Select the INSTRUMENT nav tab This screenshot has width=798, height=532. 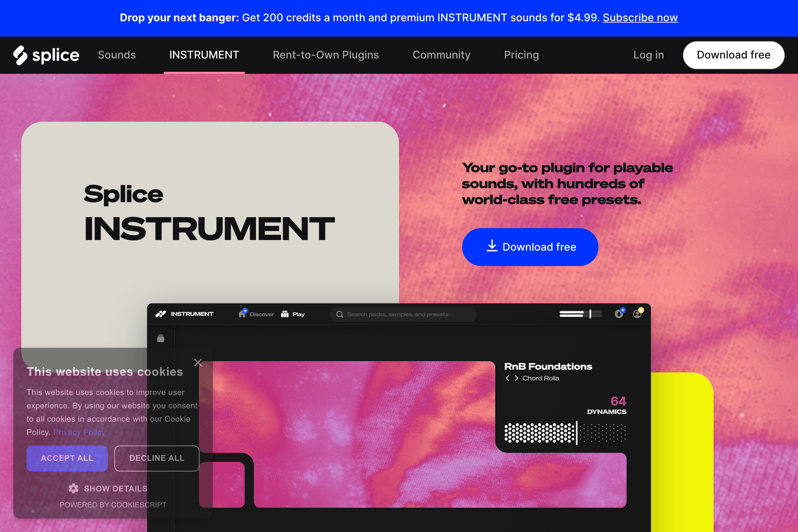pyautogui.click(x=204, y=55)
